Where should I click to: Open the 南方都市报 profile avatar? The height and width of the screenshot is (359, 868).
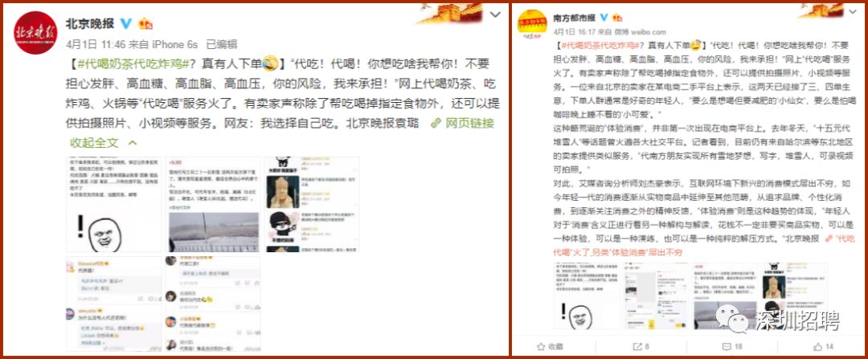(x=532, y=24)
